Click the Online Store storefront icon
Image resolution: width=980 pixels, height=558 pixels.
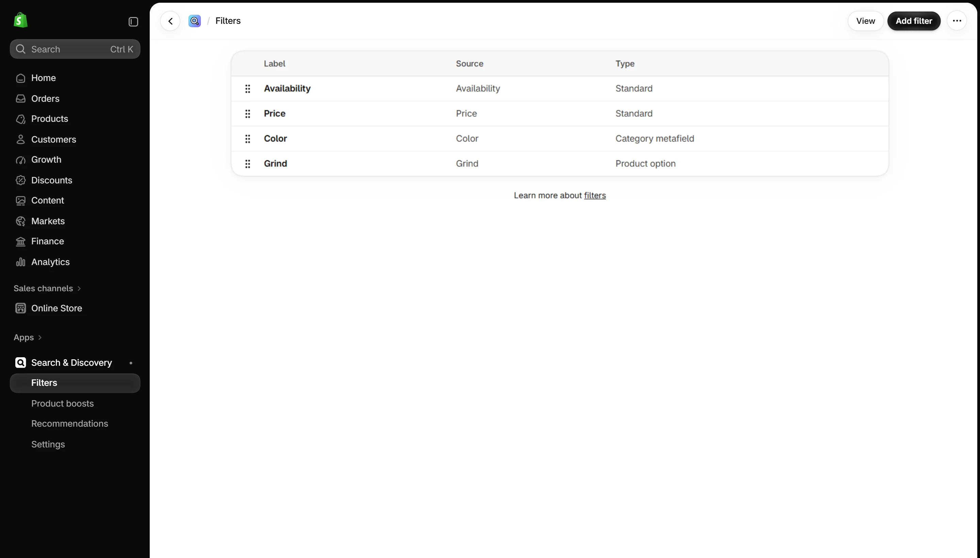21,308
